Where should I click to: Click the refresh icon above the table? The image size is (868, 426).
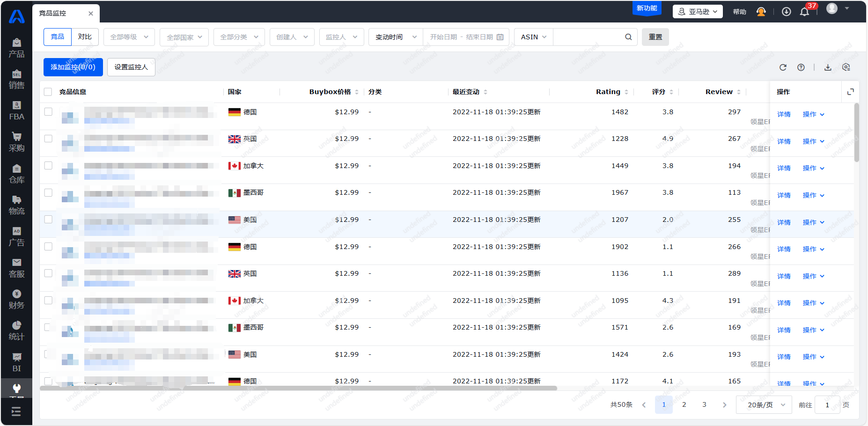[x=783, y=67]
